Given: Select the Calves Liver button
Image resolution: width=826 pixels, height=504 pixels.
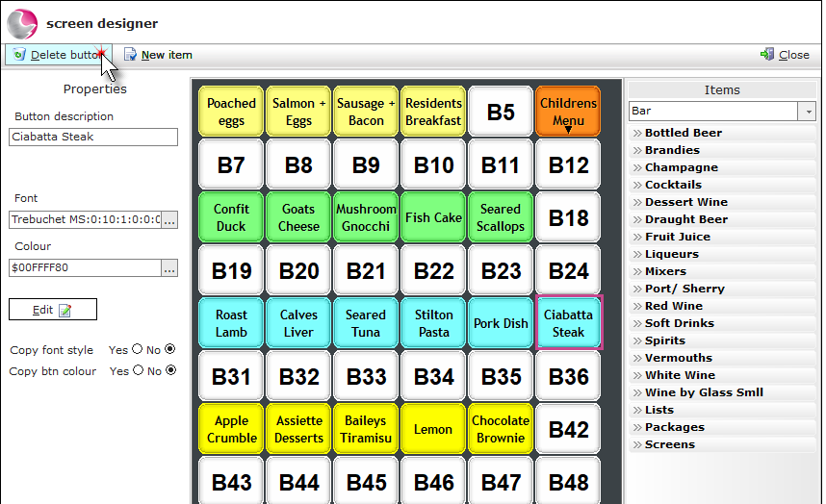Looking at the screenshot, I should point(298,323).
